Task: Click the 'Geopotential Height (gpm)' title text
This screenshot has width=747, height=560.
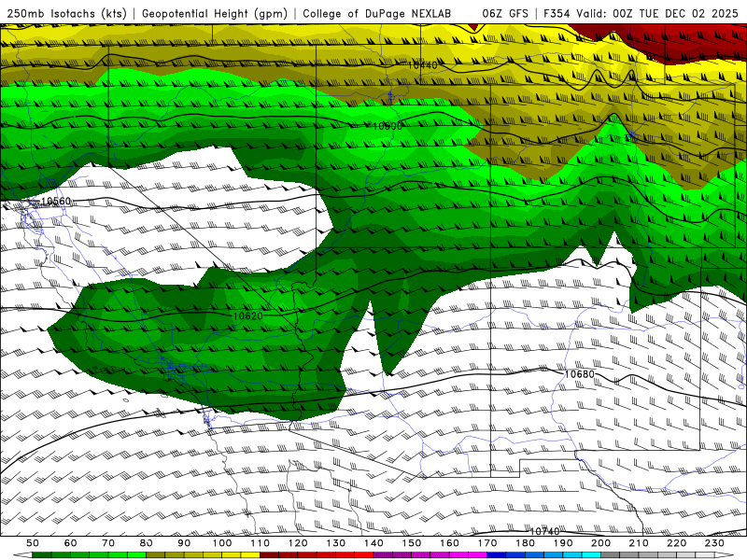Action: (215, 13)
